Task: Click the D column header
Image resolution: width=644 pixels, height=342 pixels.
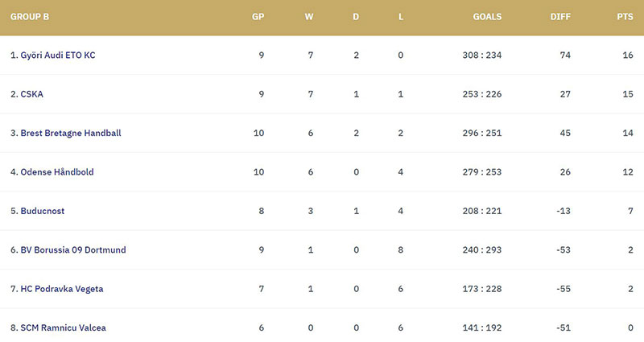Action: (356, 17)
